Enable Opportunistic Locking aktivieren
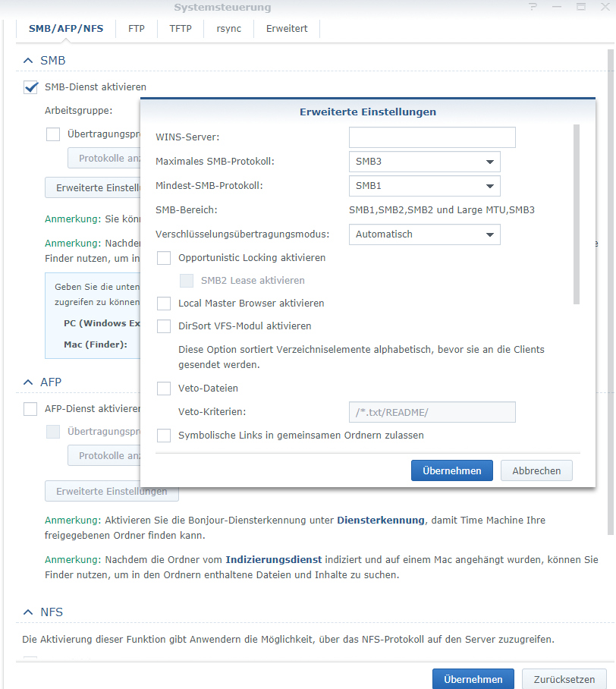 point(164,258)
